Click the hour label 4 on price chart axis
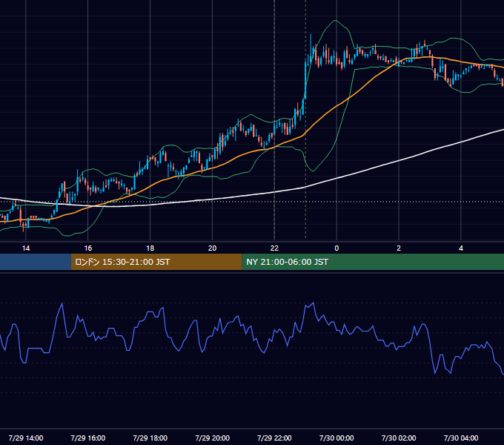The height and width of the screenshot is (445, 504). [461, 248]
